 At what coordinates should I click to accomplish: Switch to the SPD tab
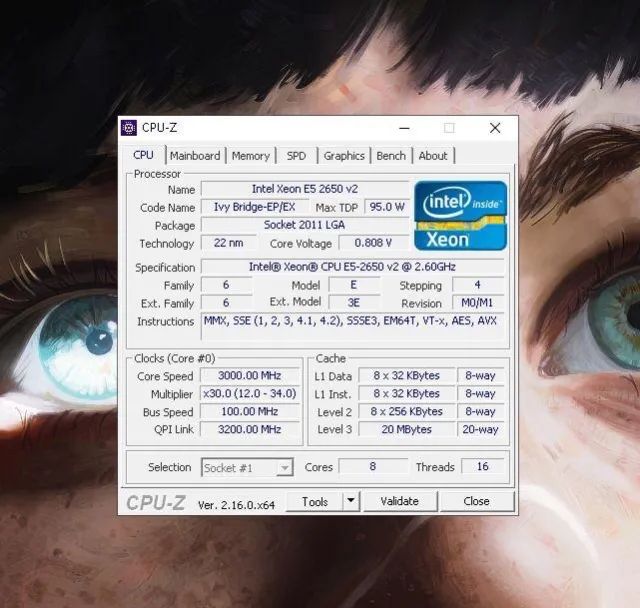[x=296, y=156]
